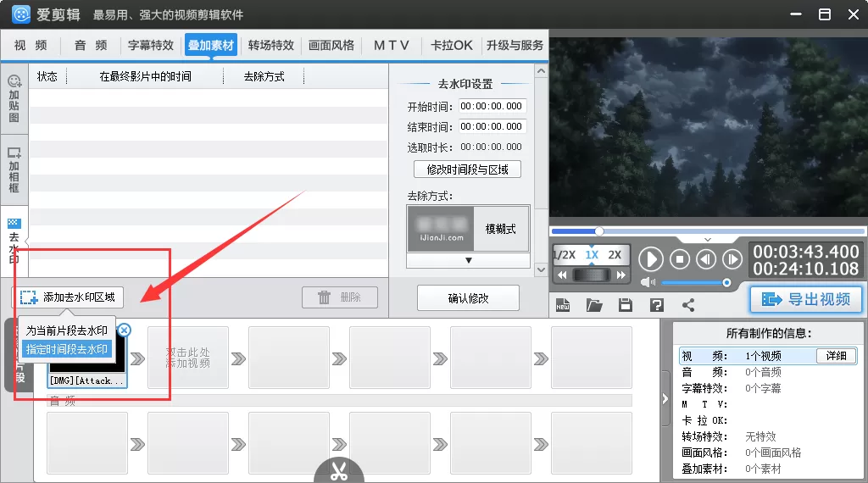Screen dimensions: 868x483
Task: Select the 去水印 sidebar icon
Action: click(14, 241)
